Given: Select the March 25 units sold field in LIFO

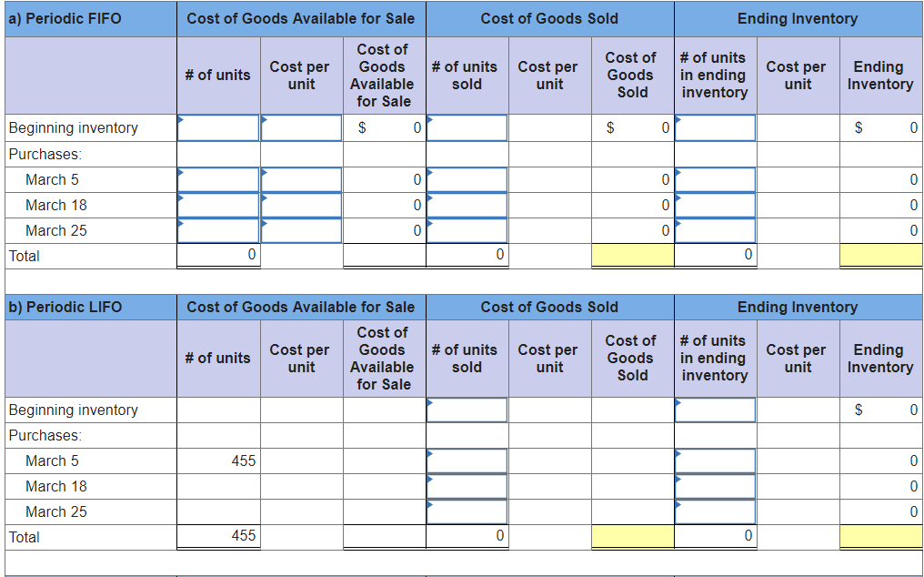Looking at the screenshot, I should [x=467, y=511].
